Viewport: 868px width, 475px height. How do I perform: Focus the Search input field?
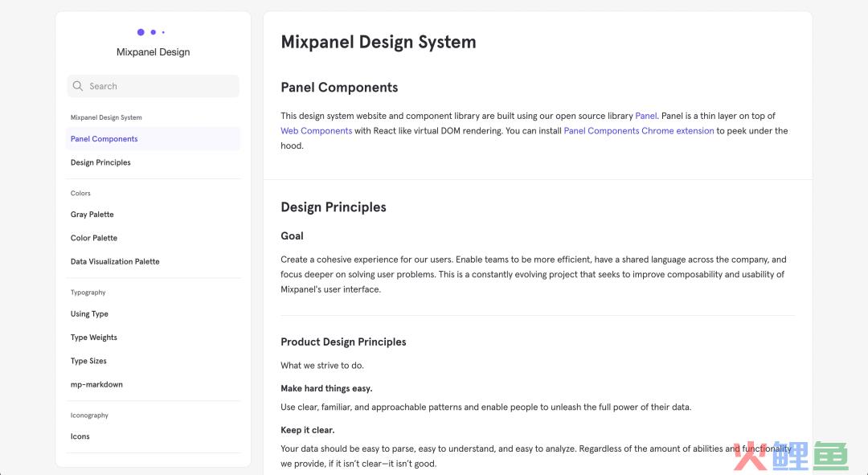(x=154, y=86)
